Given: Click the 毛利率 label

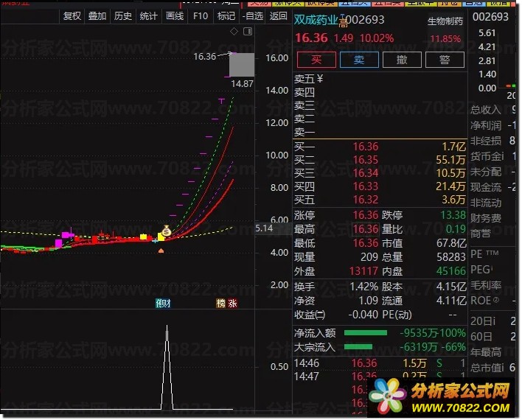Looking at the screenshot, I should (485, 285).
